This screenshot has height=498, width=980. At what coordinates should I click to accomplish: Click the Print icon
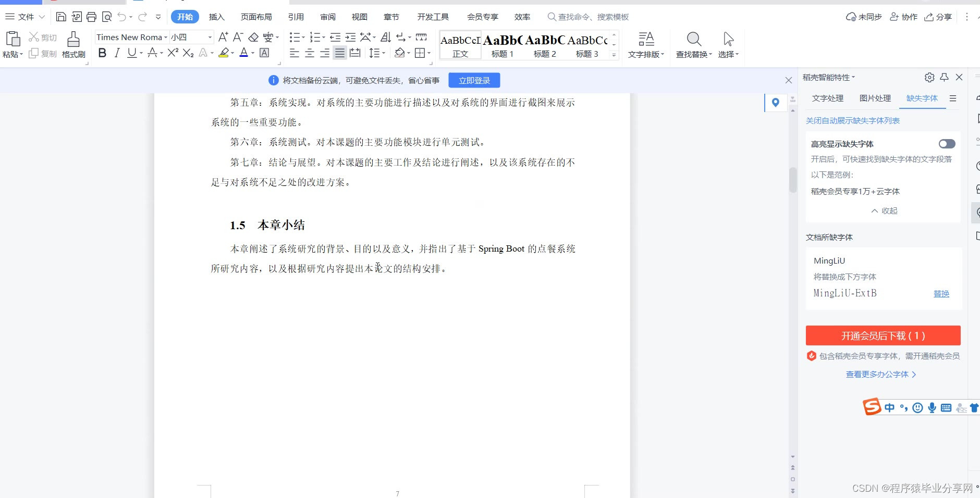91,17
